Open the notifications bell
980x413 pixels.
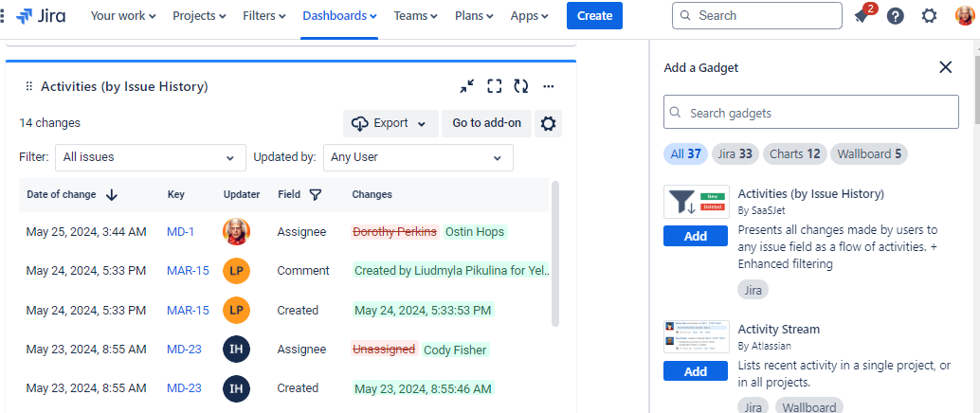tap(862, 16)
